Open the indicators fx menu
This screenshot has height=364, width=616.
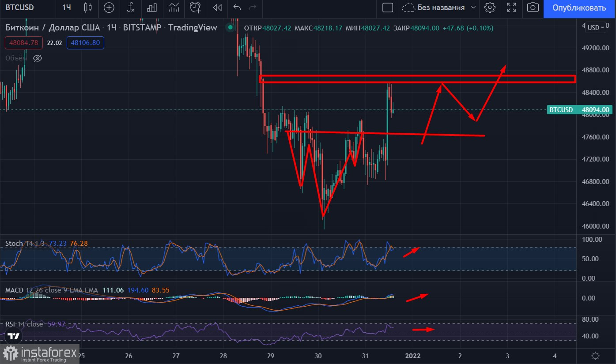131,8
